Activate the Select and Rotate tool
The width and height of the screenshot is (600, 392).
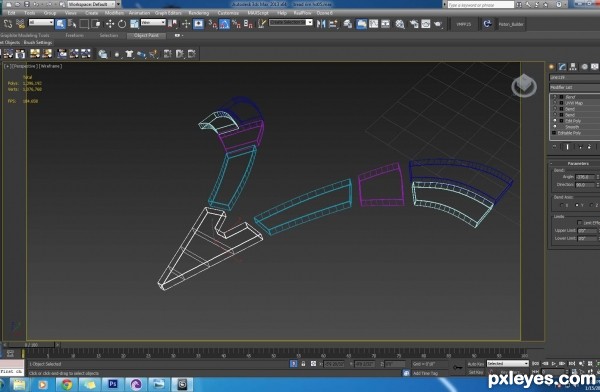122,24
